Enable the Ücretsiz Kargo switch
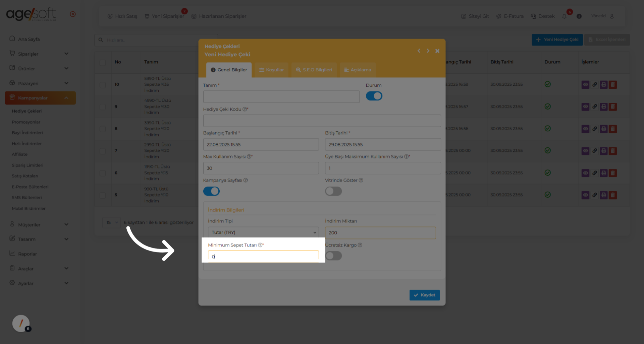 click(333, 256)
